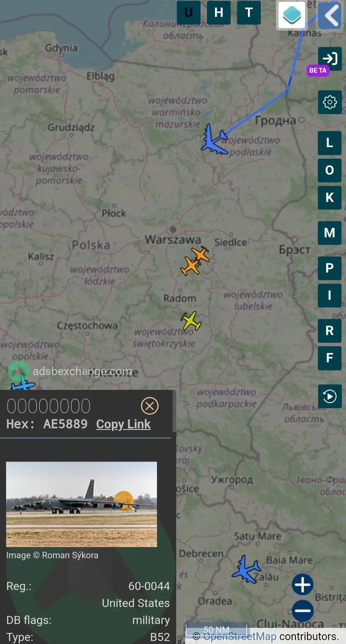Toggle the L map option button

330,143
